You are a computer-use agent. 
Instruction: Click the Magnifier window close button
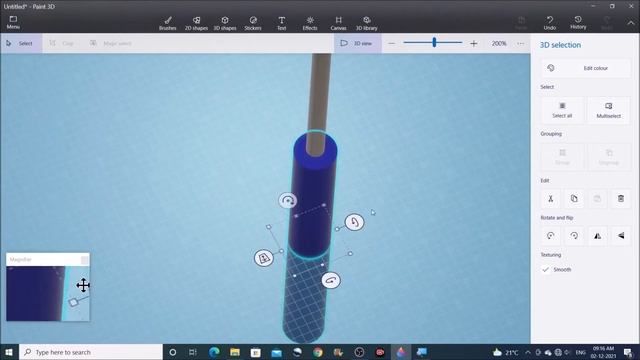(x=84, y=260)
